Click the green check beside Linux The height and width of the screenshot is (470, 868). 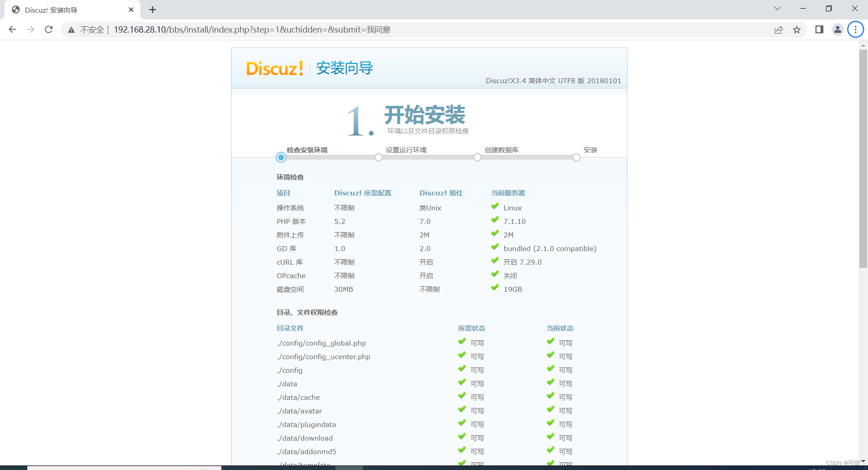point(495,206)
